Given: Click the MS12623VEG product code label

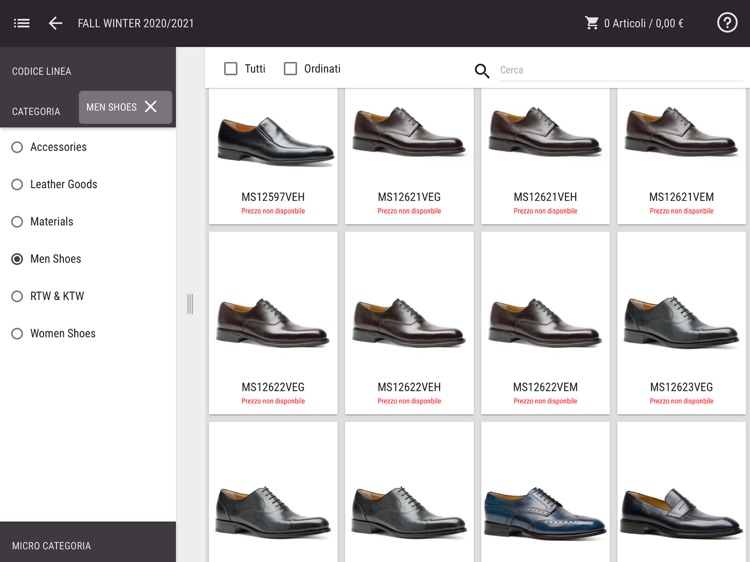Looking at the screenshot, I should click(x=681, y=387).
